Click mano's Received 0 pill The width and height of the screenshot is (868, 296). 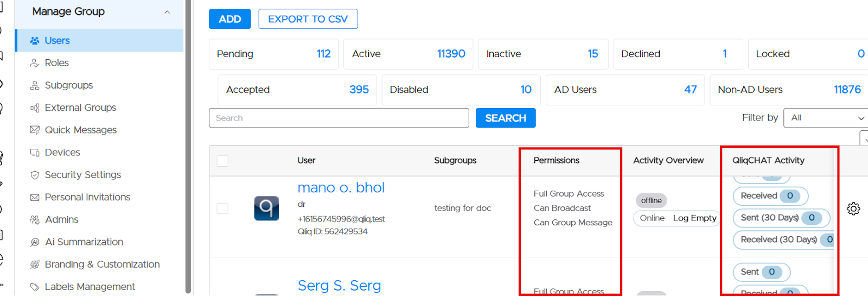(x=771, y=196)
